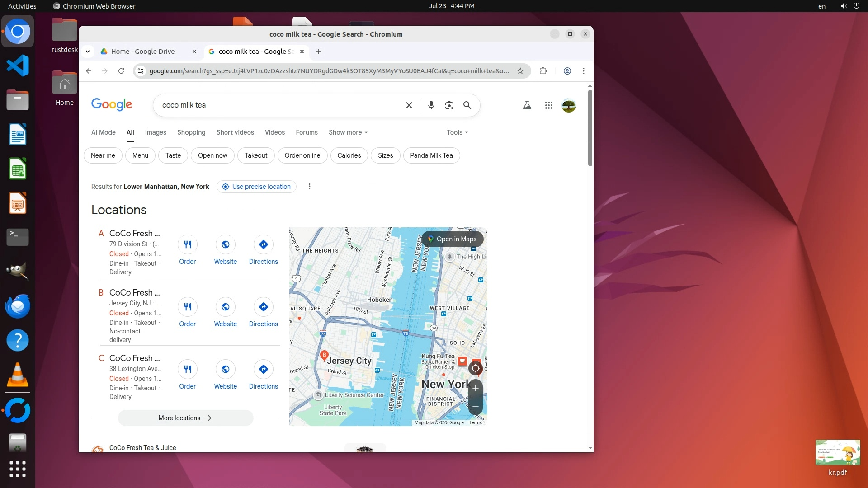Expand the Show more dropdown
Viewport: 868px width, 488px height.
coord(348,132)
